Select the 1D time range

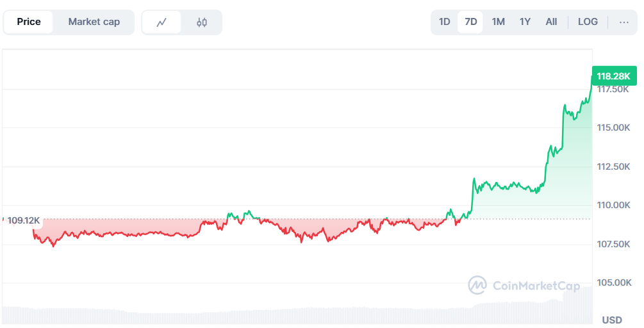pos(445,22)
